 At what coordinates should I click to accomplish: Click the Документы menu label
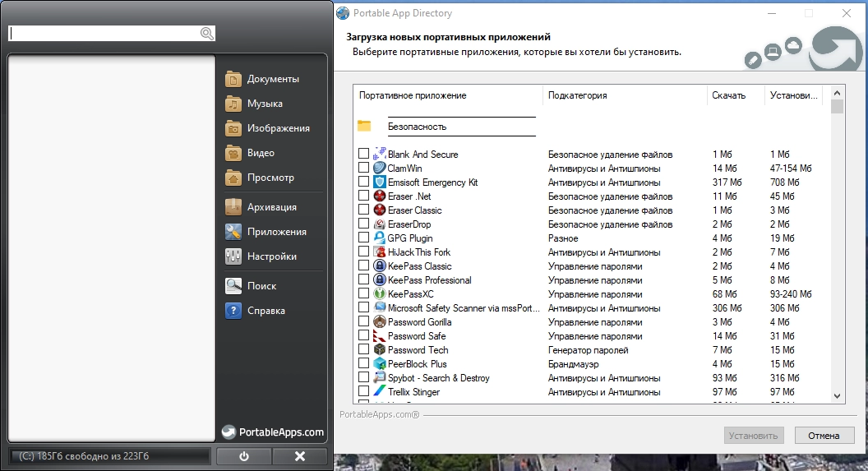(x=273, y=79)
